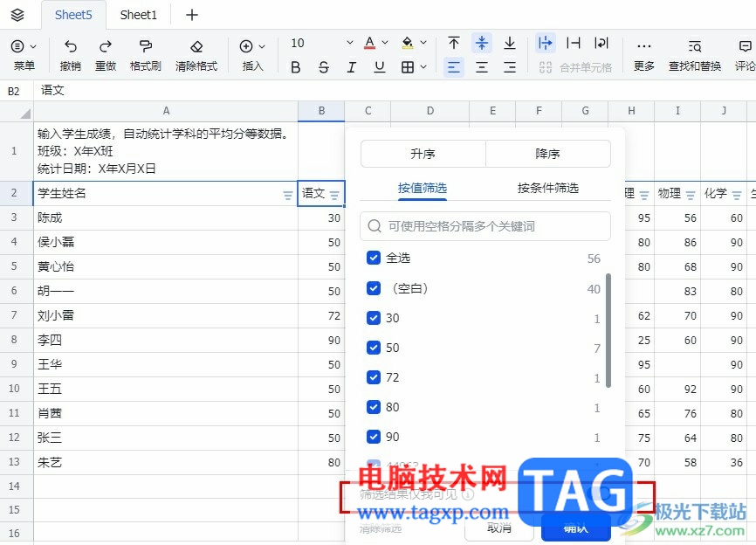Viewport: 756px width, 545px height.
Task: Sort descending with 降序 button
Action: 547,154
